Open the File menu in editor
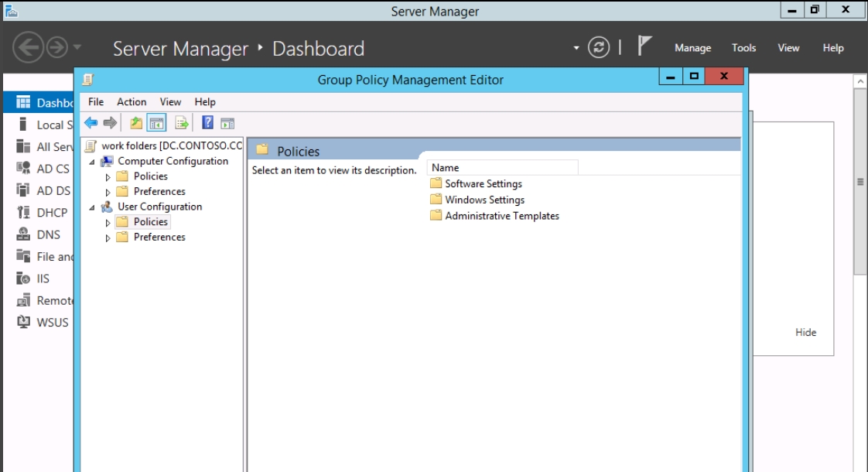Screen dimensions: 868x472 tap(96, 101)
